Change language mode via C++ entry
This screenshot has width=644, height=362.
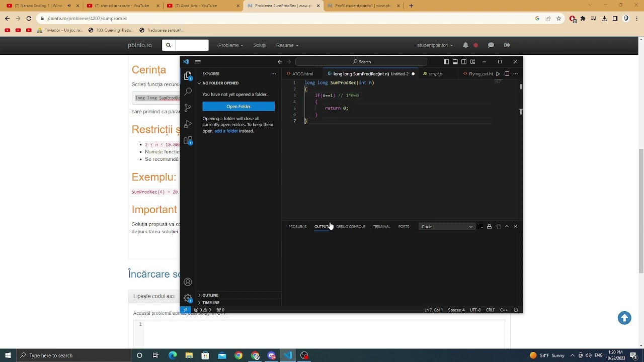click(504, 310)
